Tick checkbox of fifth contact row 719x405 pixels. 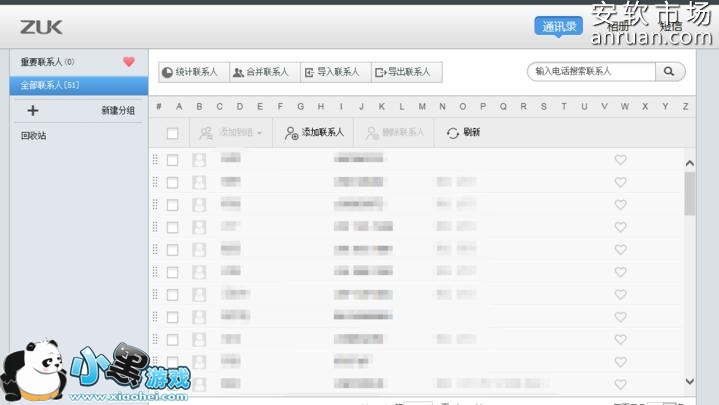[x=172, y=250]
